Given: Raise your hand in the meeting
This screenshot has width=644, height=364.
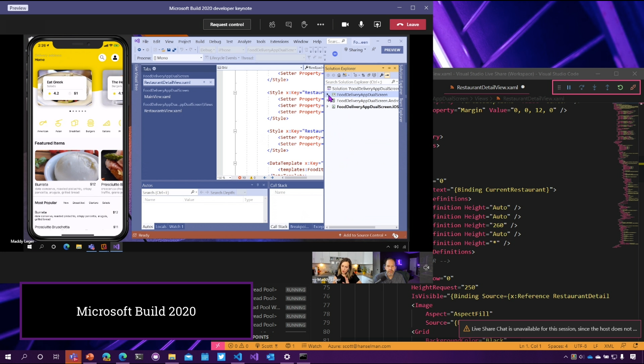Looking at the screenshot, I should 304,25.
